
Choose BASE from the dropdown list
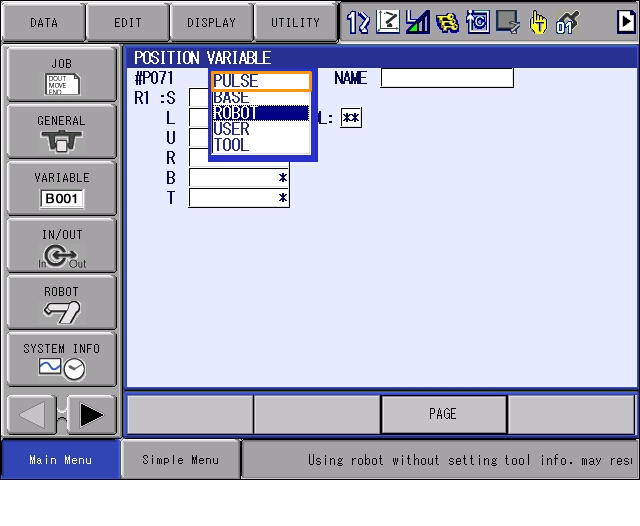261,98
